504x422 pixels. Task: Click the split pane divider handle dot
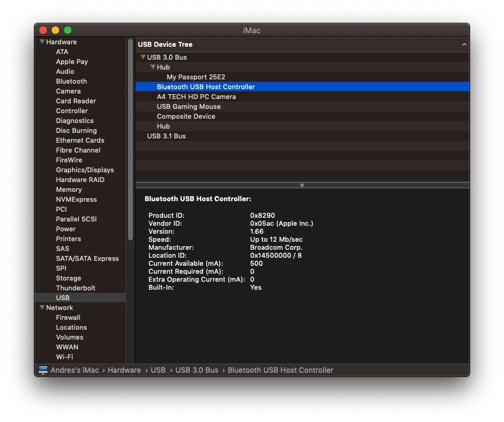[x=302, y=185]
